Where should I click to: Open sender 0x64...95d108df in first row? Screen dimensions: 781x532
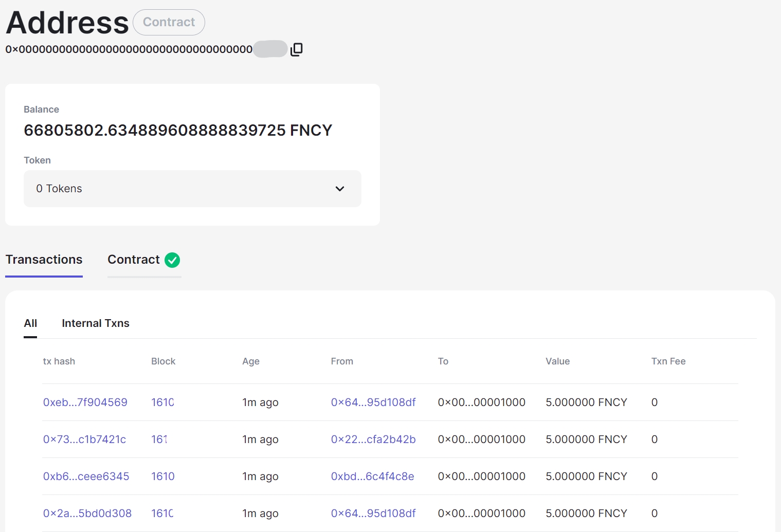(x=373, y=402)
